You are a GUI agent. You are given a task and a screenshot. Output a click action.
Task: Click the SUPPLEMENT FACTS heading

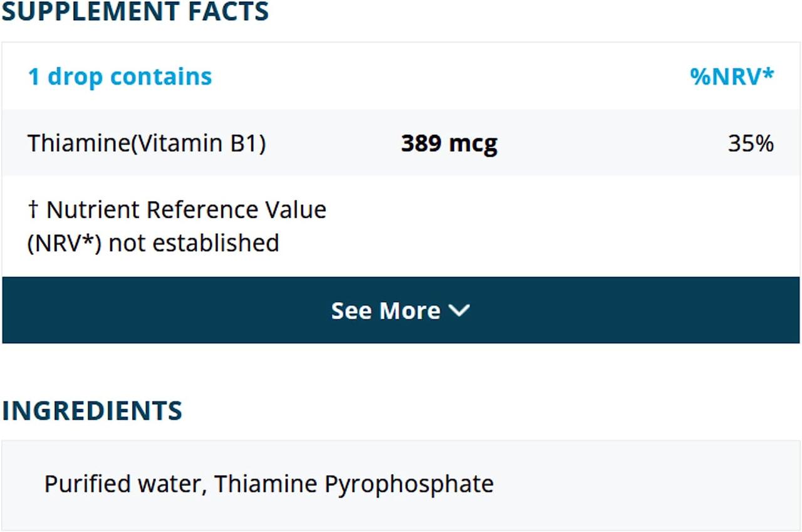click(135, 11)
